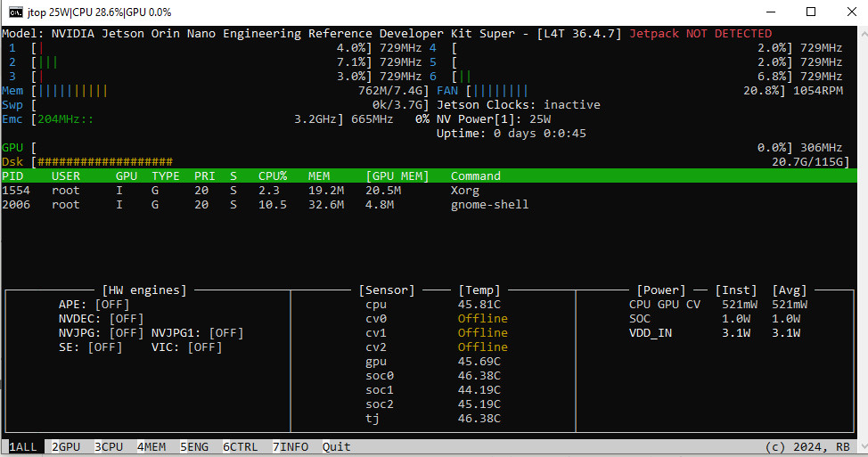Click the SOC power row
The width and height of the screenshot is (868, 457).
(714, 319)
